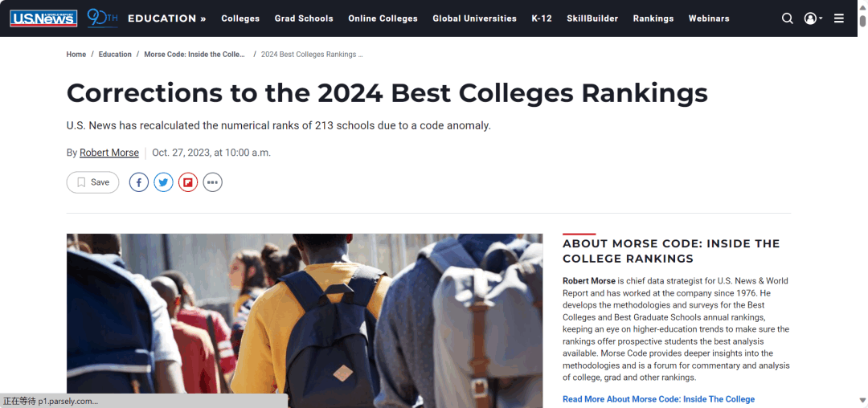Expand the Education section menu

(166, 18)
